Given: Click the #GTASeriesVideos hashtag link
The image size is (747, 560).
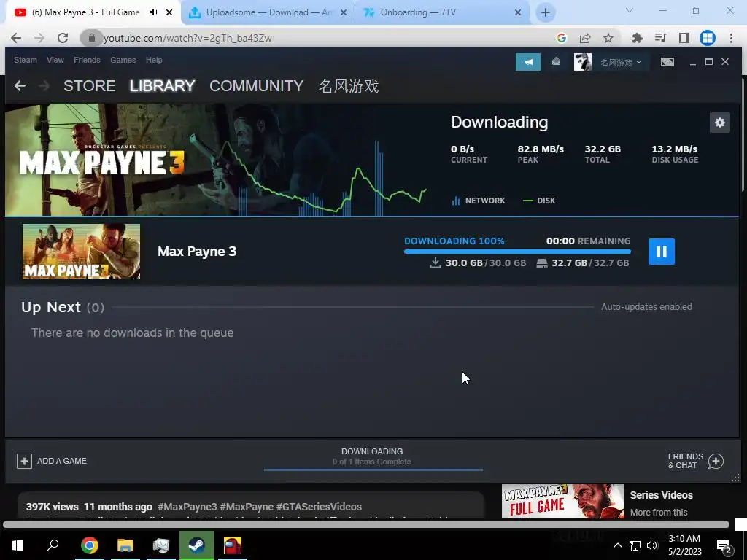Looking at the screenshot, I should click(x=319, y=507).
